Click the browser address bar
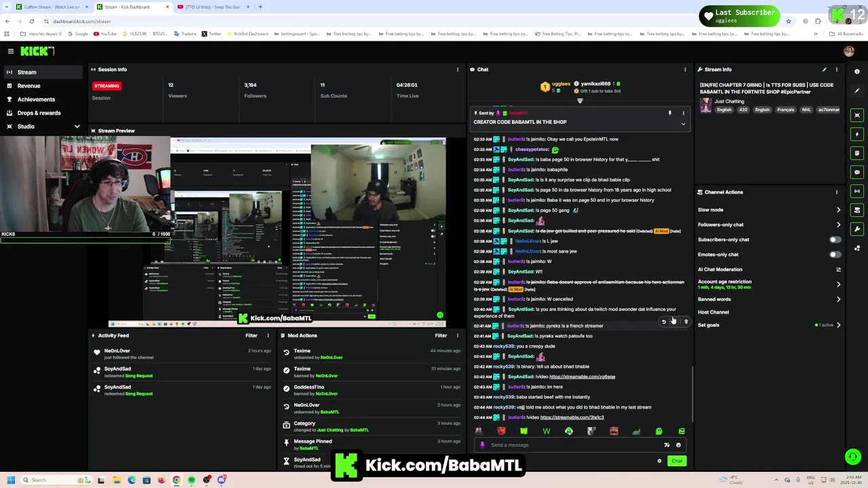 pyautogui.click(x=407, y=21)
